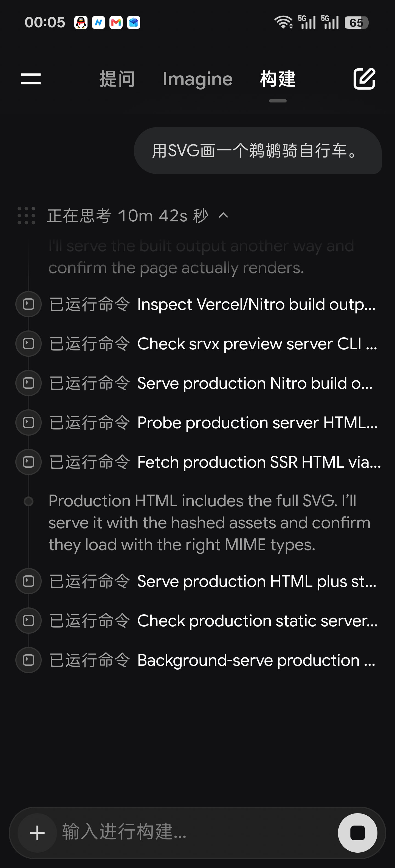
Task: Collapse thinking section with the chevron
Action: coord(223,215)
